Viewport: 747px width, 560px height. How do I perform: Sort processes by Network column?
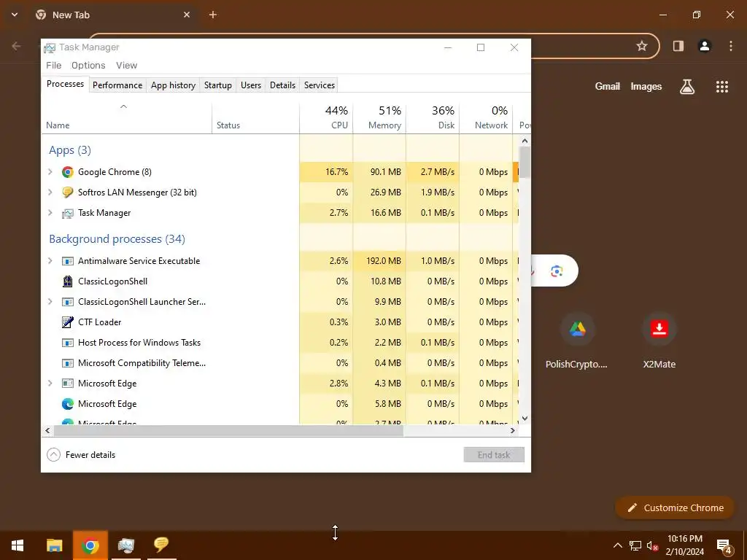[487, 117]
